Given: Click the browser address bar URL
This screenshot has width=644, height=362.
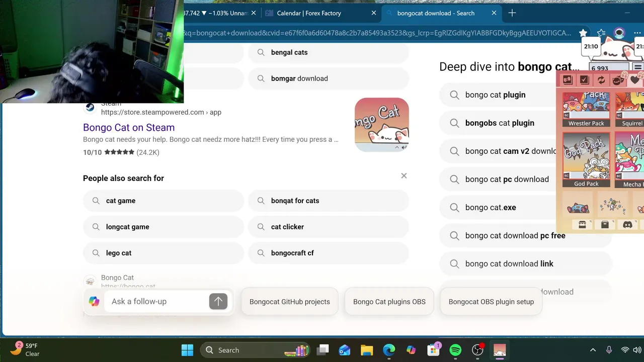Looking at the screenshot, I should click(377, 33).
